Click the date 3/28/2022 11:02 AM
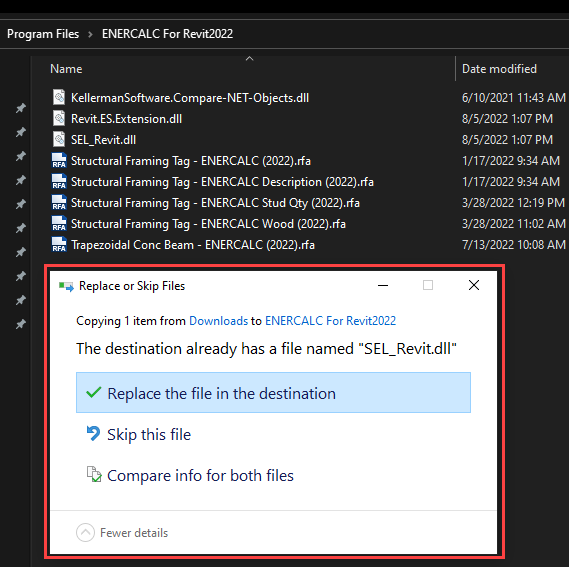 point(513,224)
